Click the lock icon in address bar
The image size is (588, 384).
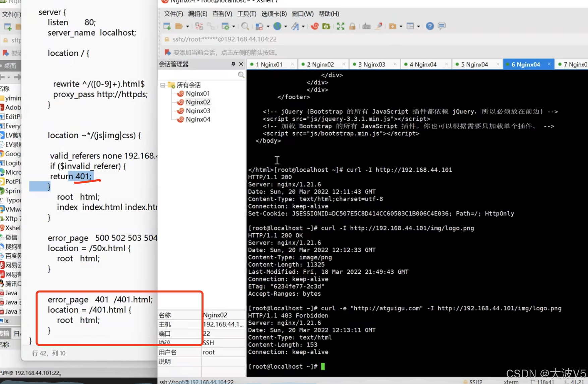(x=167, y=39)
